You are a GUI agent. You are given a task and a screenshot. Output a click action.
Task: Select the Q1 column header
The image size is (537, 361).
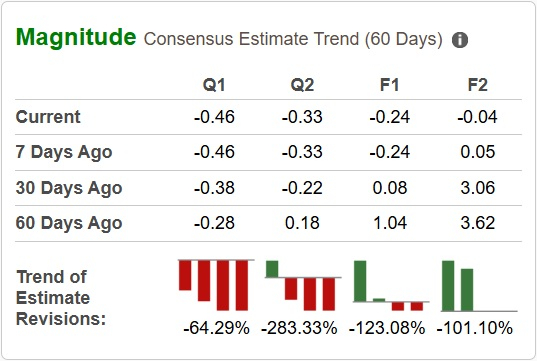click(214, 85)
